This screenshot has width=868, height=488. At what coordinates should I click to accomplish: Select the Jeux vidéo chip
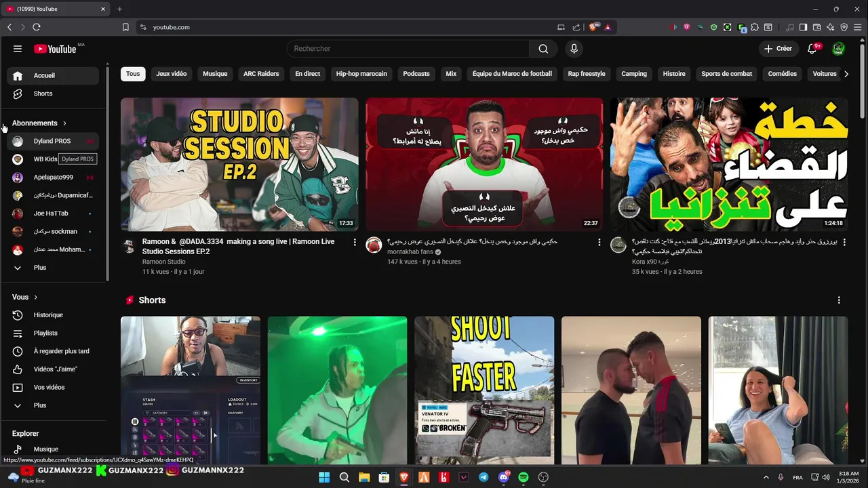[171, 74]
